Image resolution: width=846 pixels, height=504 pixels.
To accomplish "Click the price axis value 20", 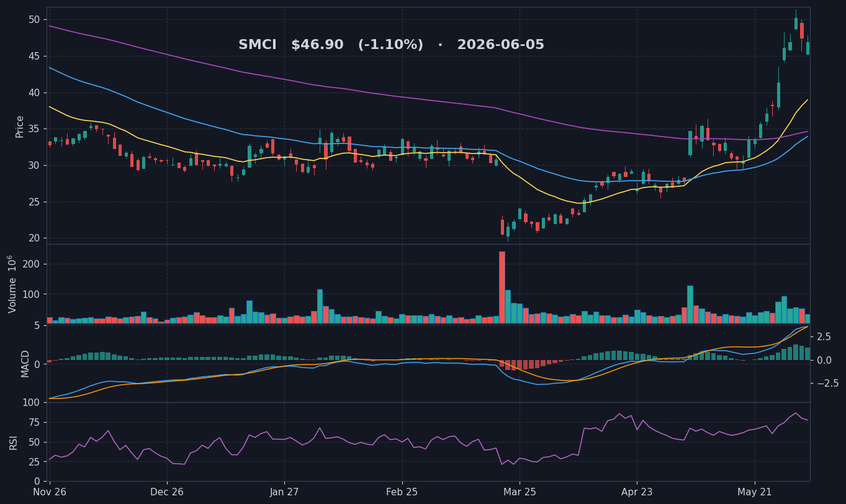I will click(34, 238).
